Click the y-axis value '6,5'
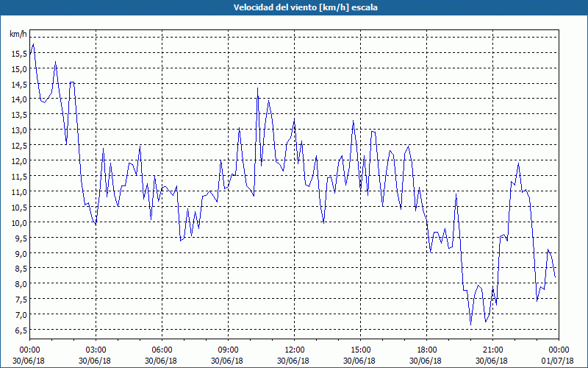Image resolution: width=588 pixels, height=368 pixels. [x=21, y=330]
